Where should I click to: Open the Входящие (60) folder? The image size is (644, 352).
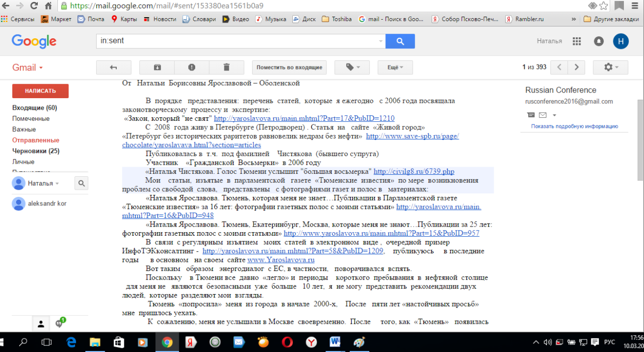35,108
